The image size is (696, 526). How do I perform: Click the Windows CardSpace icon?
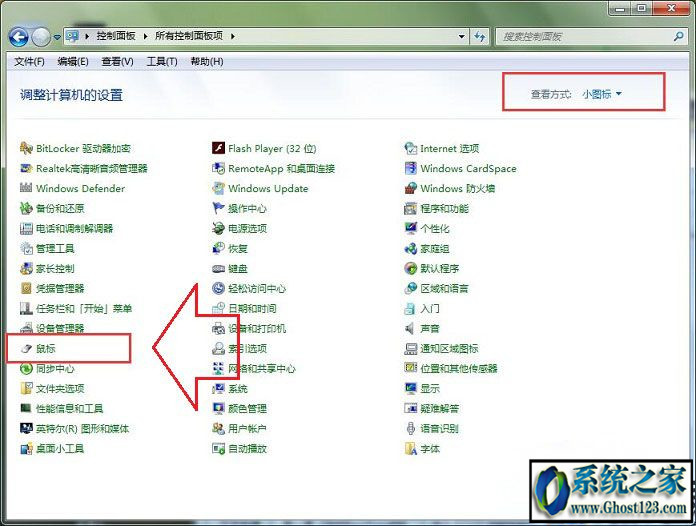411,168
